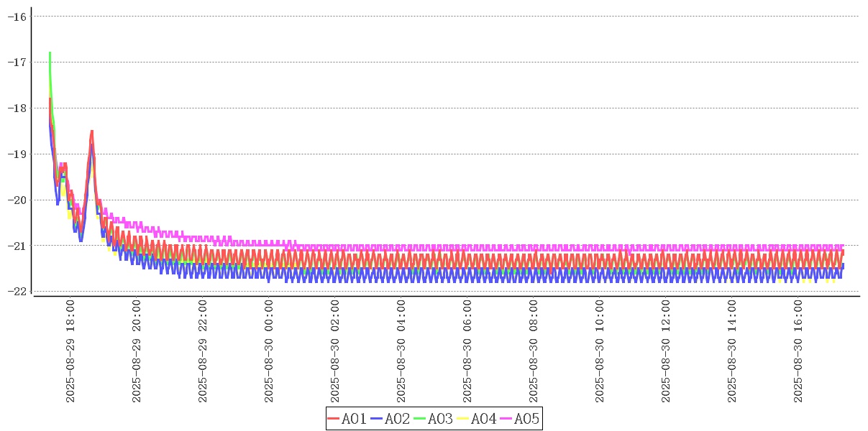Click the blue A02 legend color marker
Viewport: 868px width, 431px height.
377,419
